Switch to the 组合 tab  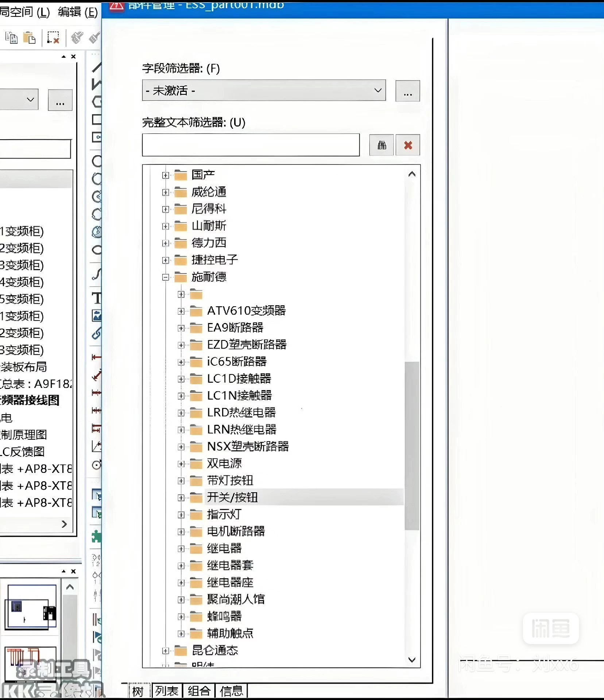coord(199,691)
